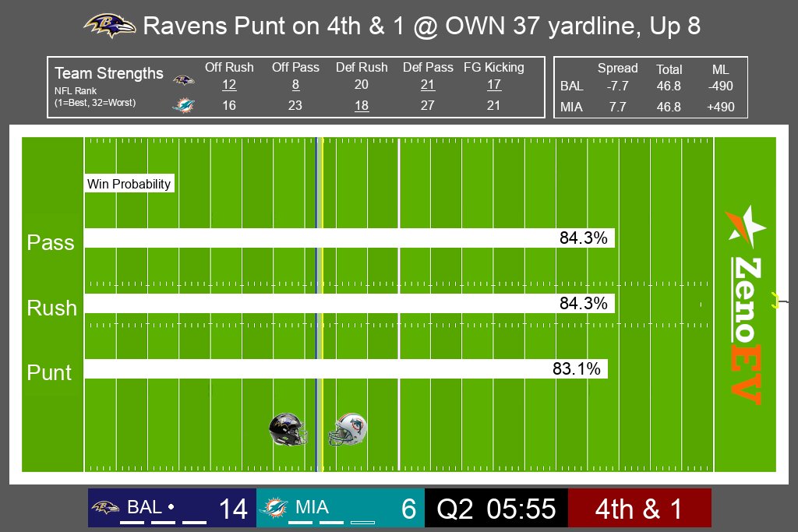Click MIA spread value 7.7
Image resolution: width=798 pixels, height=532 pixels.
[x=617, y=107]
